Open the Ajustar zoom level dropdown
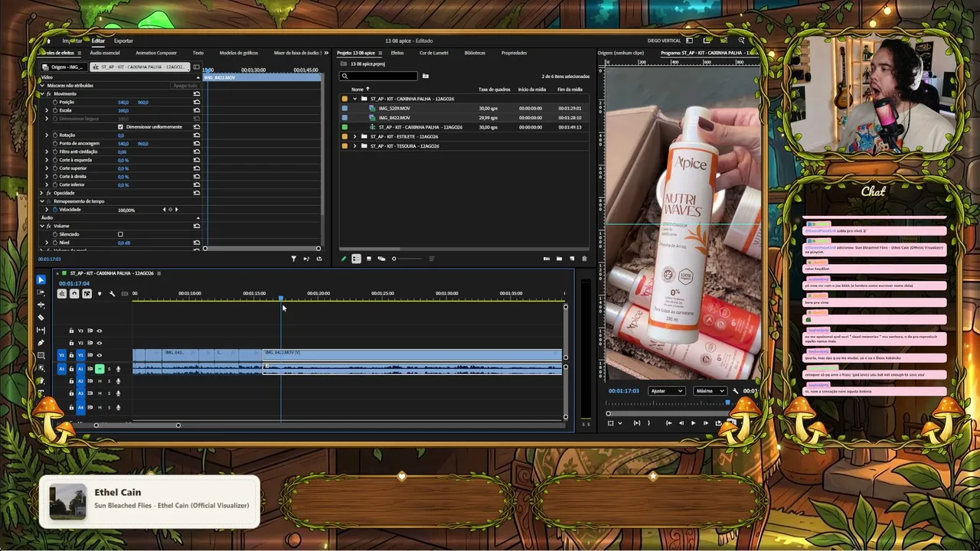Image resolution: width=980 pixels, height=551 pixels. [666, 391]
